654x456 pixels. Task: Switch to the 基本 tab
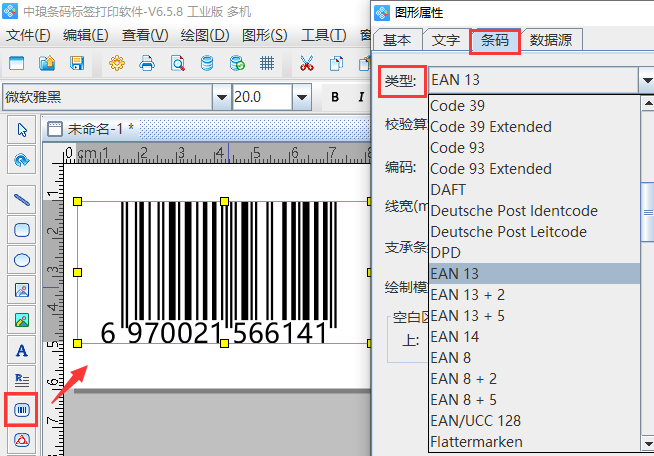[x=397, y=40]
